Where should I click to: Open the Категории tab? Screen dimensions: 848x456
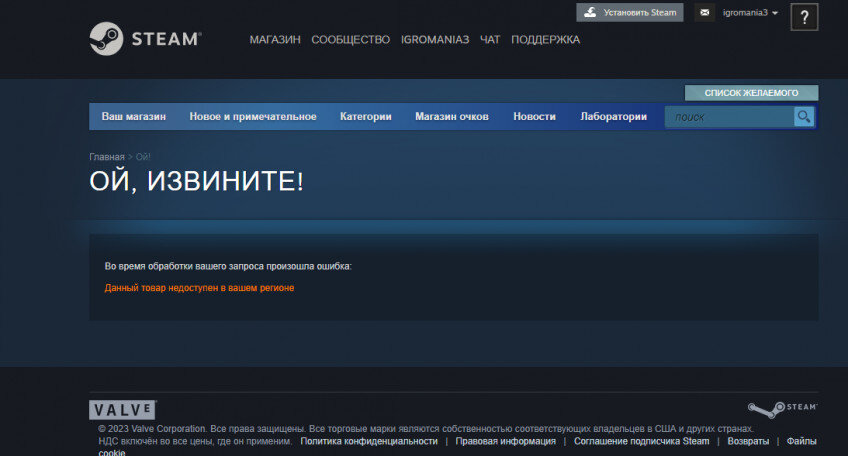(366, 116)
